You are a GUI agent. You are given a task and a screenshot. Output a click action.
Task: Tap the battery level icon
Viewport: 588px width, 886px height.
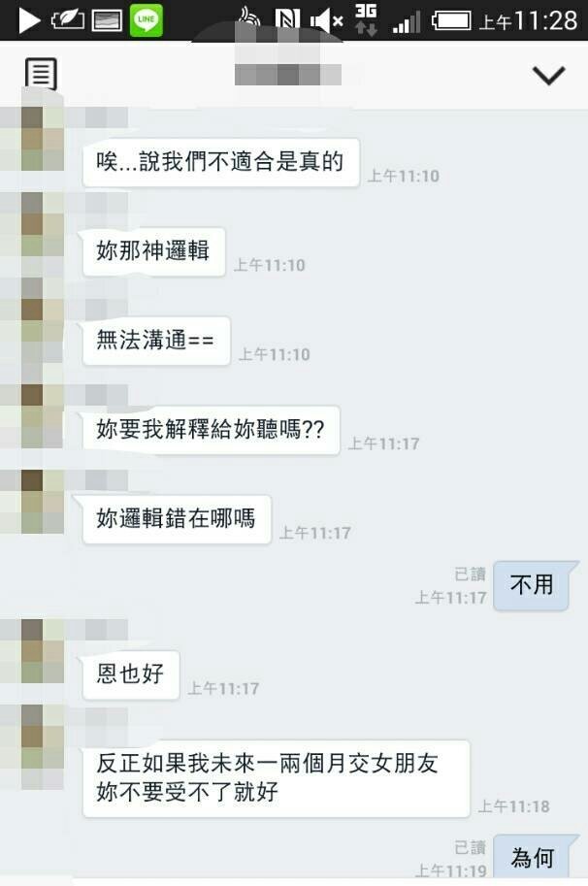point(451,21)
